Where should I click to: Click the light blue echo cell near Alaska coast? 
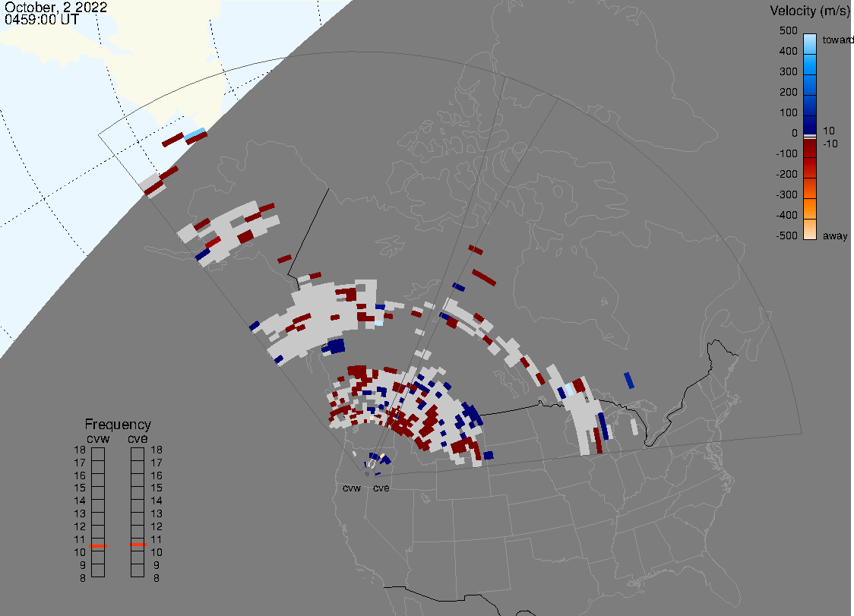[x=195, y=134]
